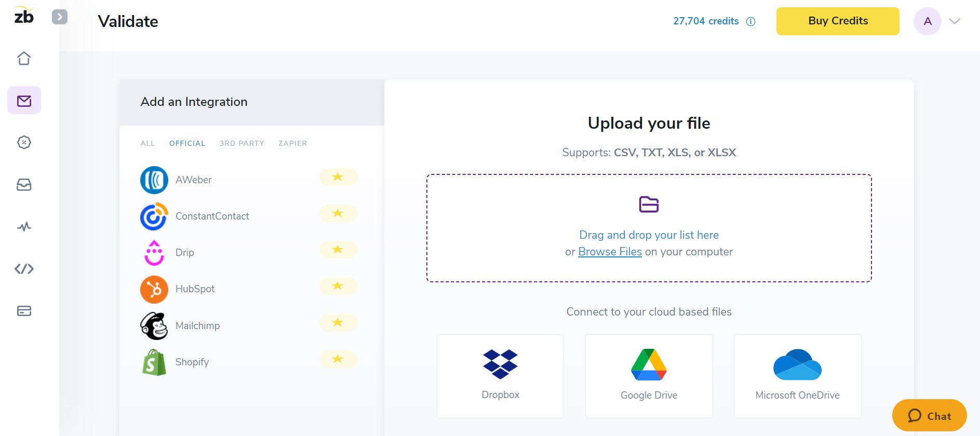980x436 pixels.
Task: Toggle the ConstantContact favorite star
Action: pyautogui.click(x=338, y=213)
